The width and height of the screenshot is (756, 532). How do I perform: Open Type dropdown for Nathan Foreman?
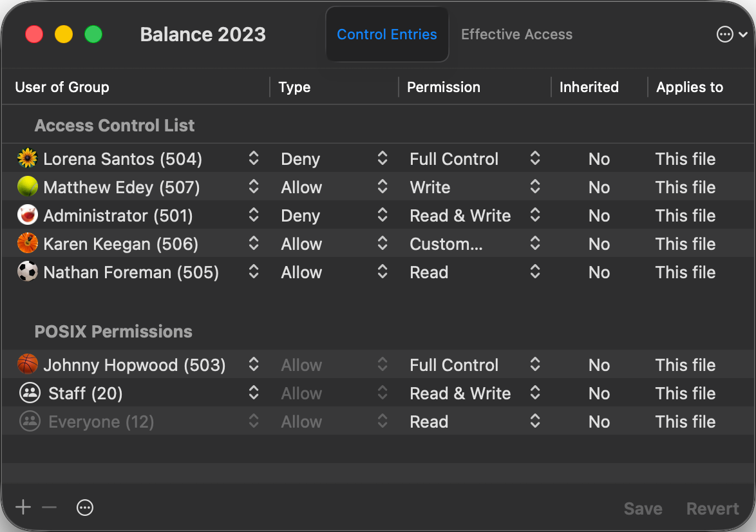point(383,272)
